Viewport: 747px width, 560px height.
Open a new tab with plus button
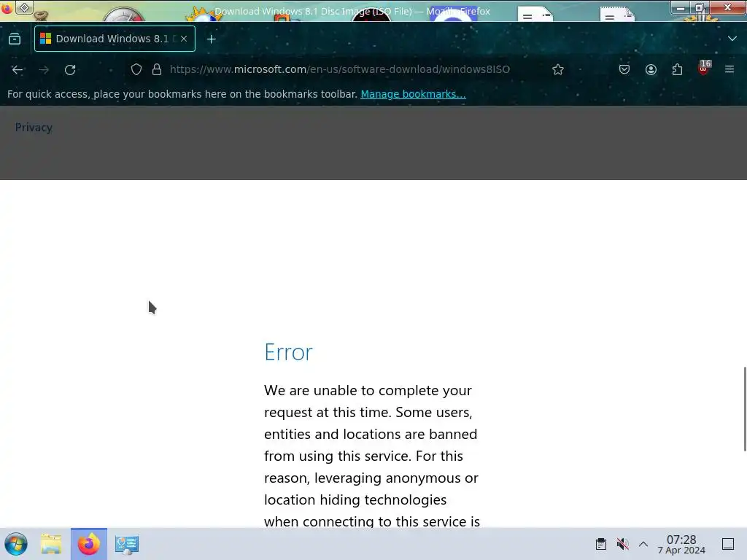coord(211,39)
